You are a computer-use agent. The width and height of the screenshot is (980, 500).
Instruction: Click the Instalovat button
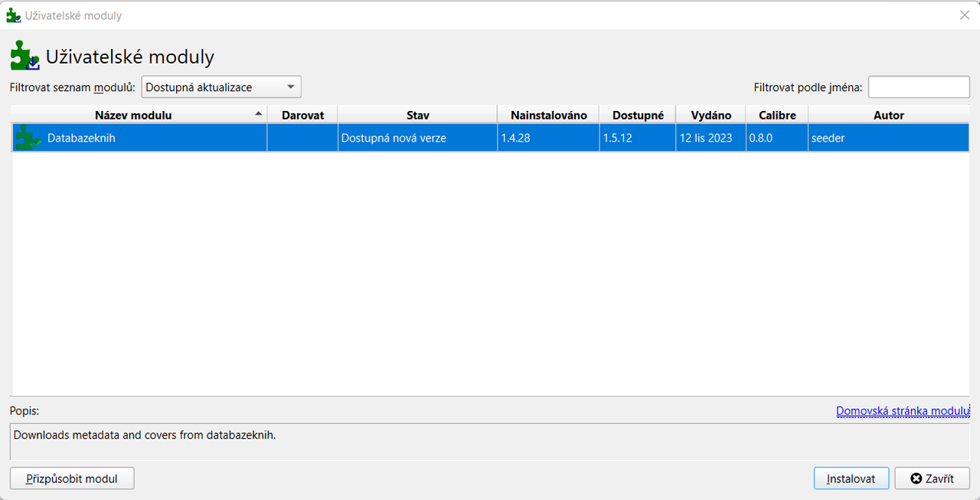tap(851, 479)
